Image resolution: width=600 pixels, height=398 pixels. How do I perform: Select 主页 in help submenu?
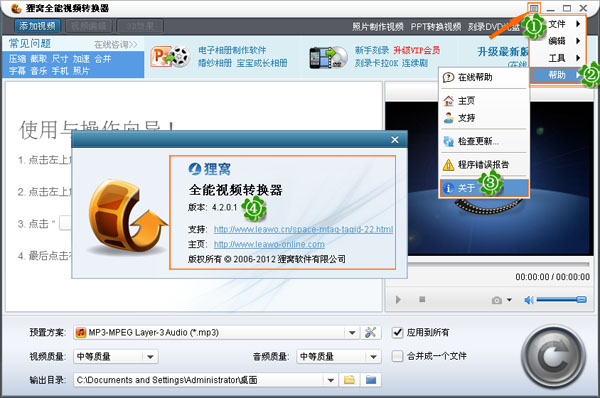coord(484,101)
